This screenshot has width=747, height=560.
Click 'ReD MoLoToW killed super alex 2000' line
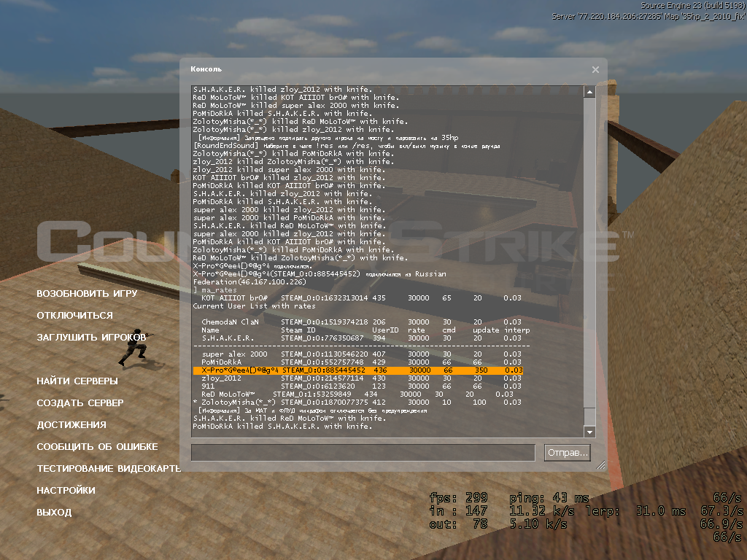296,105
